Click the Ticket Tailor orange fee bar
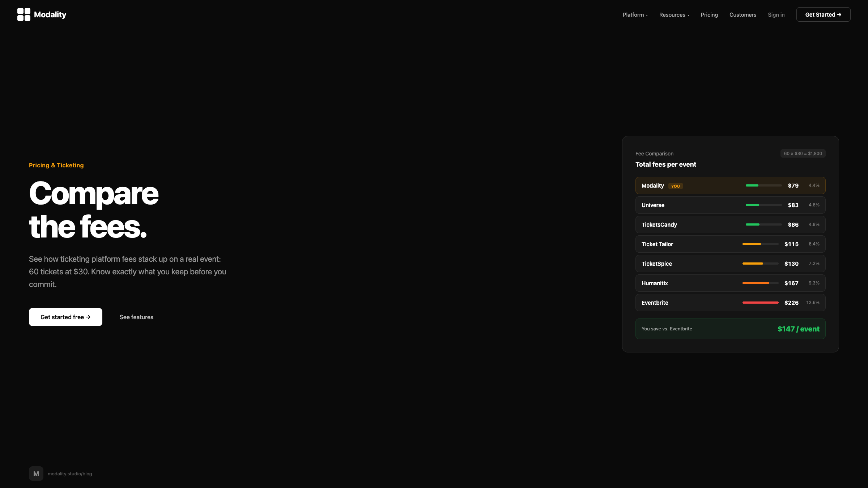868x488 pixels. pos(752,244)
